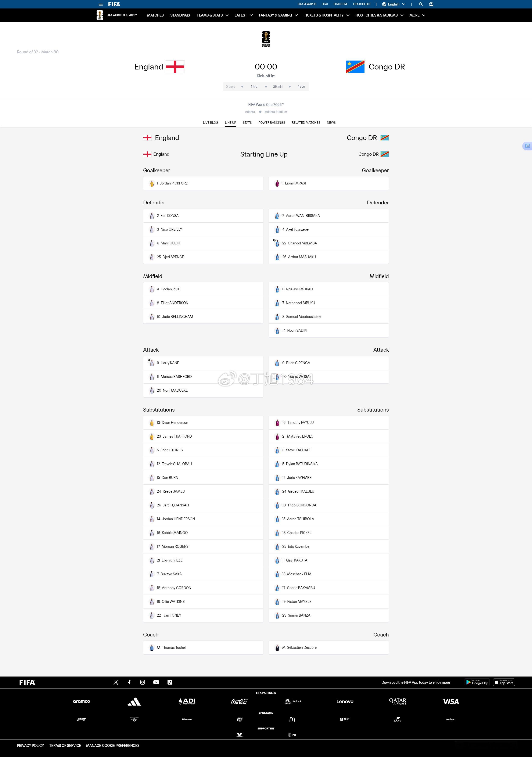This screenshot has height=757, width=532.
Task: Open FIFA's YouTube channel icon
Action: point(156,682)
